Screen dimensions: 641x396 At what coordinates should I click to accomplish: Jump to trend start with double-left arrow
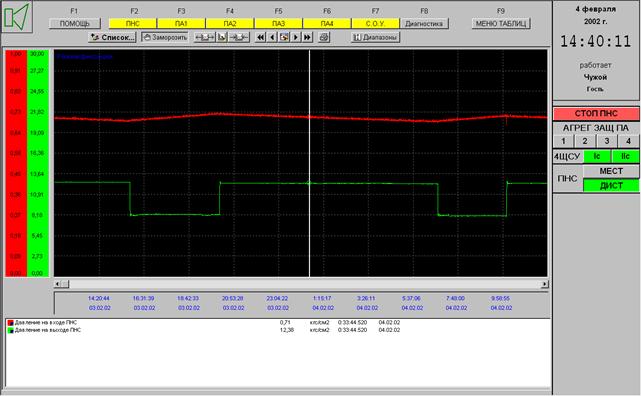point(260,37)
